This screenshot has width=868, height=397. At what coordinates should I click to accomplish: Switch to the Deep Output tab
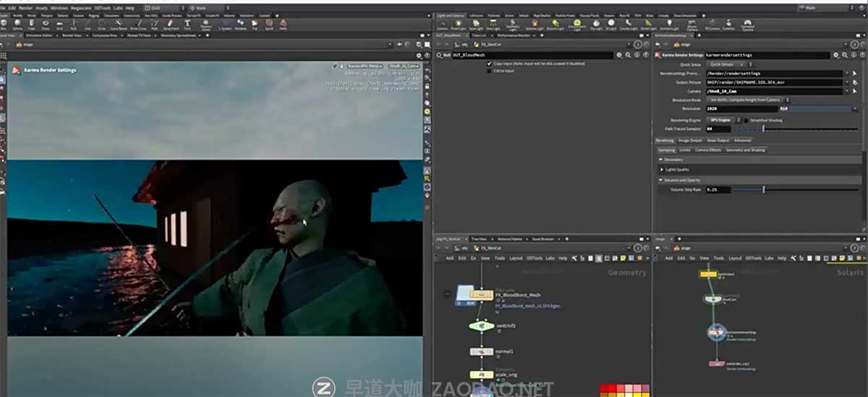[x=718, y=140]
